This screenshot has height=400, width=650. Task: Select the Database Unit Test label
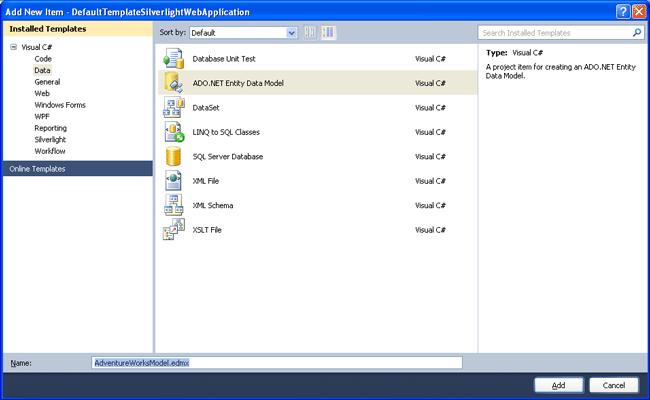point(224,59)
